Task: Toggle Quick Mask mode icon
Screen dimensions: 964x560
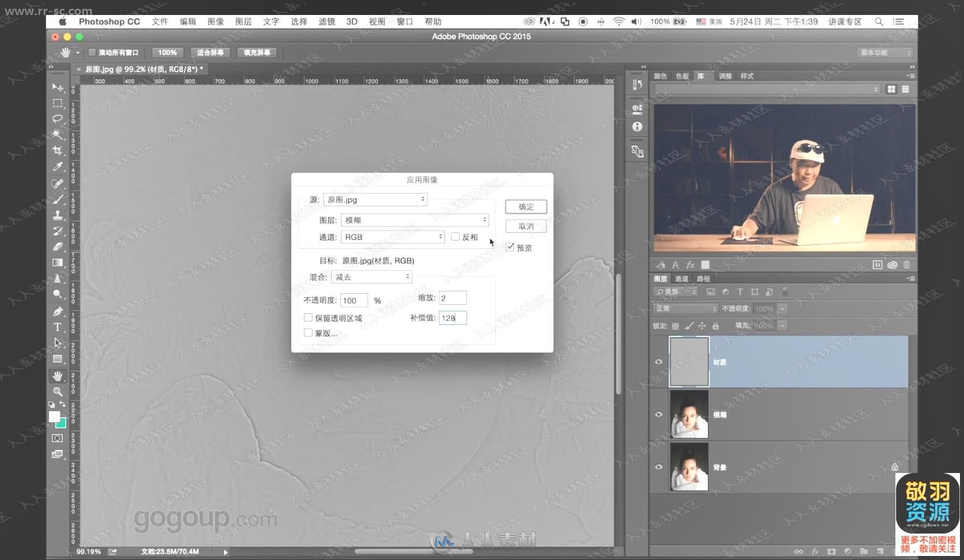Action: [x=57, y=438]
